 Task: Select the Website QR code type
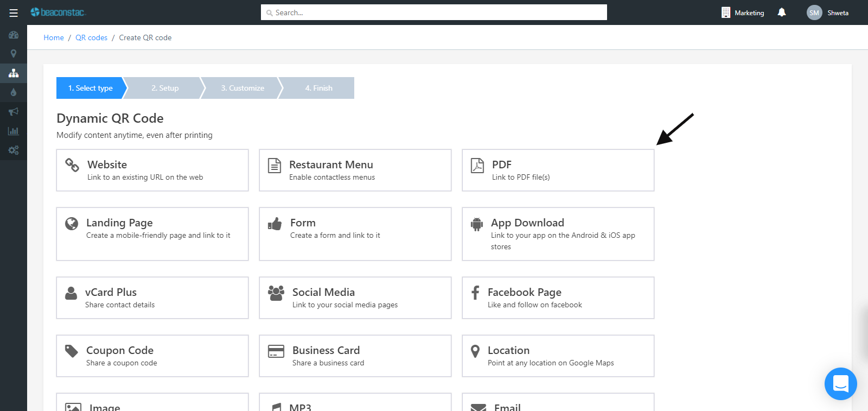[152, 170]
